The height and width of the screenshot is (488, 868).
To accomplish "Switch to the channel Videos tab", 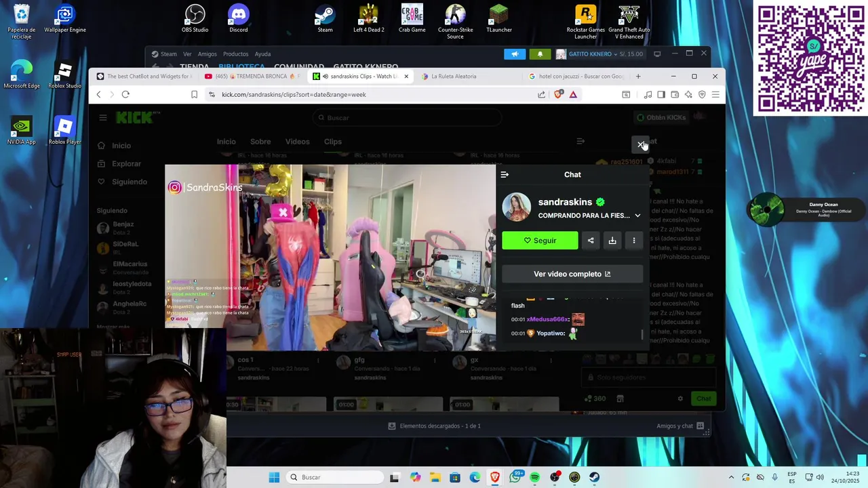I will point(297,142).
